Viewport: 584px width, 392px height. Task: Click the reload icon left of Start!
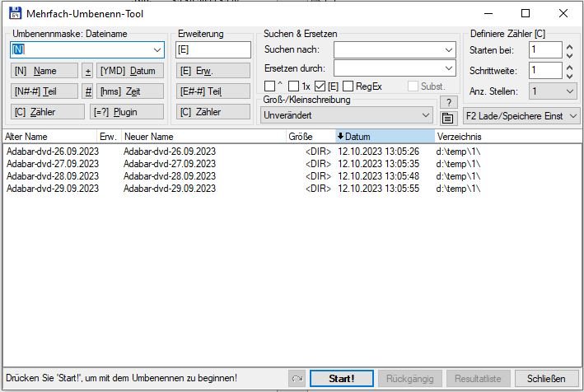tap(297, 379)
